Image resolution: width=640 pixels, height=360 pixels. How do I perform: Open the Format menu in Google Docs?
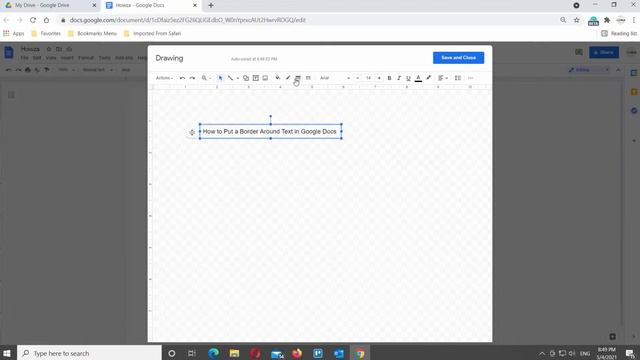click(86, 58)
